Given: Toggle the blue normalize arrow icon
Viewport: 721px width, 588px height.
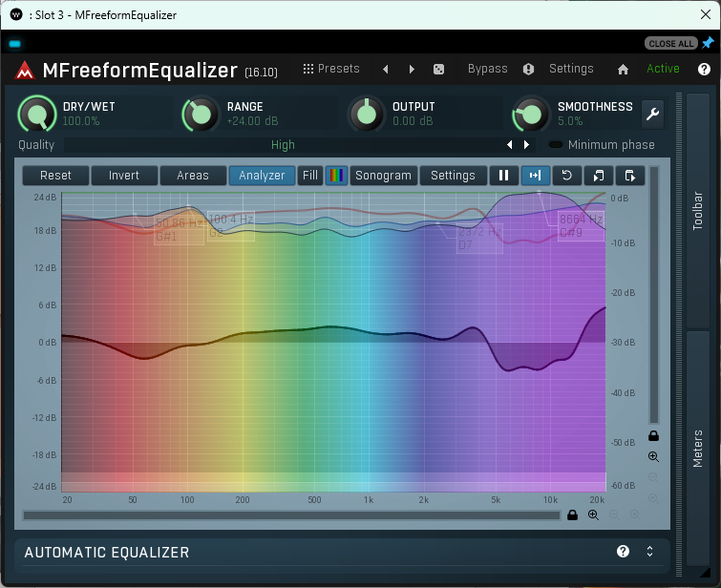Looking at the screenshot, I should click(x=535, y=176).
